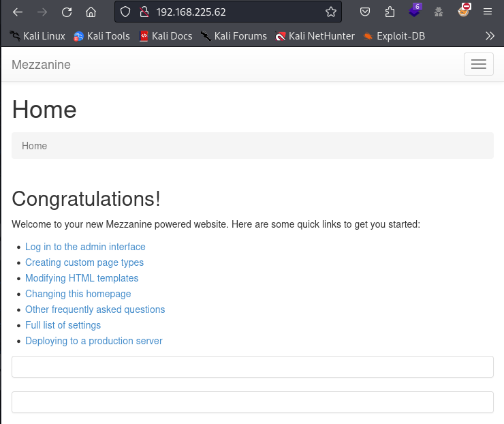Open the Exploit-DB bookmark
Screen dimensions: 504x424
pyautogui.click(x=394, y=36)
